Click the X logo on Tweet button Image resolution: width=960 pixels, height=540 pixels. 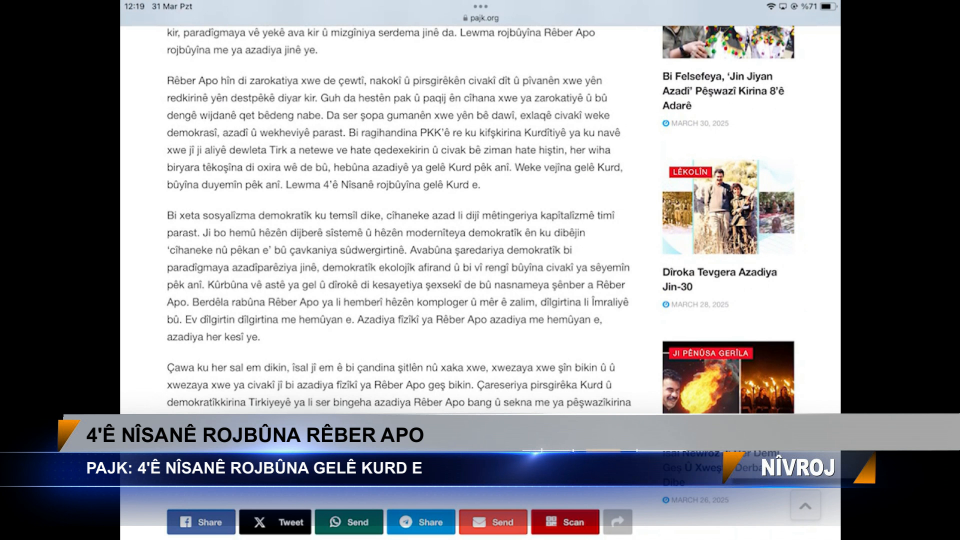(x=260, y=522)
